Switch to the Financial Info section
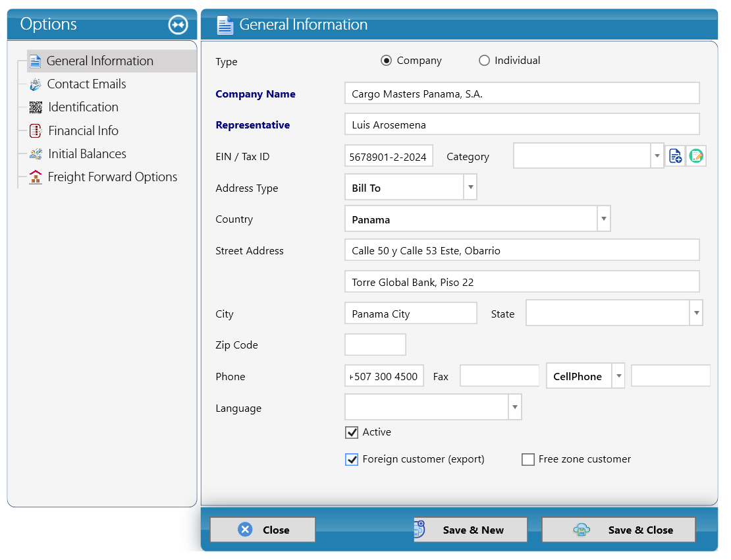Viewport: 731px width, 560px height. (84, 130)
